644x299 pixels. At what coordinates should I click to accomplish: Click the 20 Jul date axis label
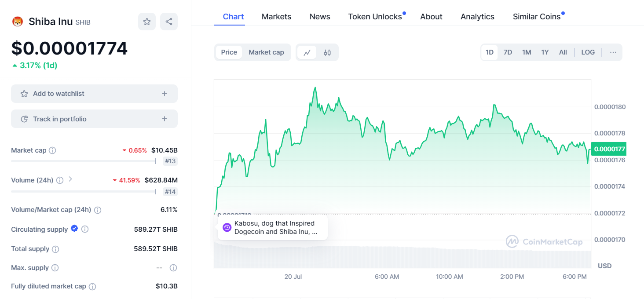[293, 277]
